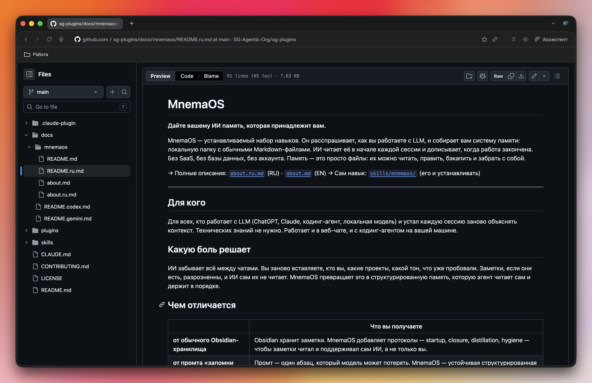Bookmark the page with the star icon
Screen dimensions: 592x383
(484, 39)
